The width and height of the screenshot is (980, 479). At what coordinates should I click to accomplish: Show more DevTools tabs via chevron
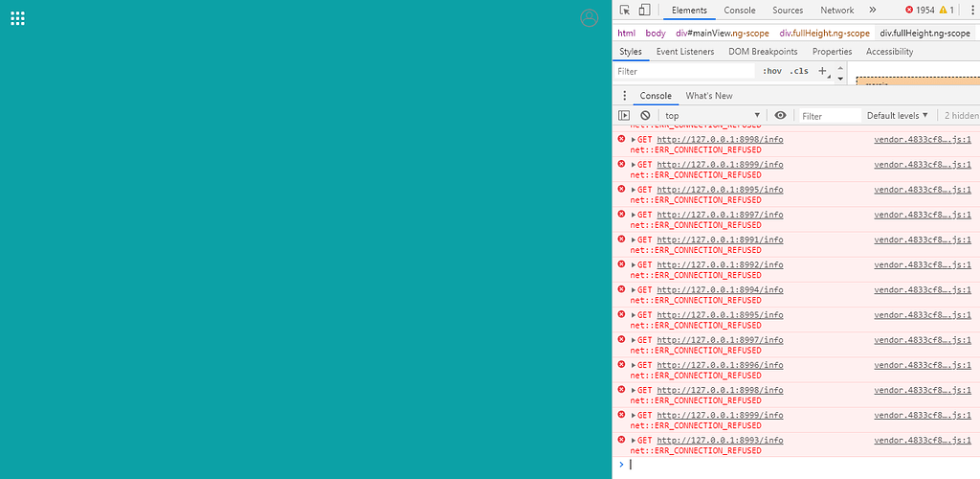click(x=873, y=10)
